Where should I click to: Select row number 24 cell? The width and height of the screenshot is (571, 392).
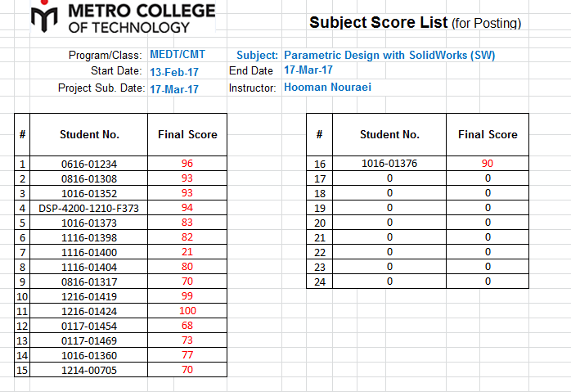(319, 282)
